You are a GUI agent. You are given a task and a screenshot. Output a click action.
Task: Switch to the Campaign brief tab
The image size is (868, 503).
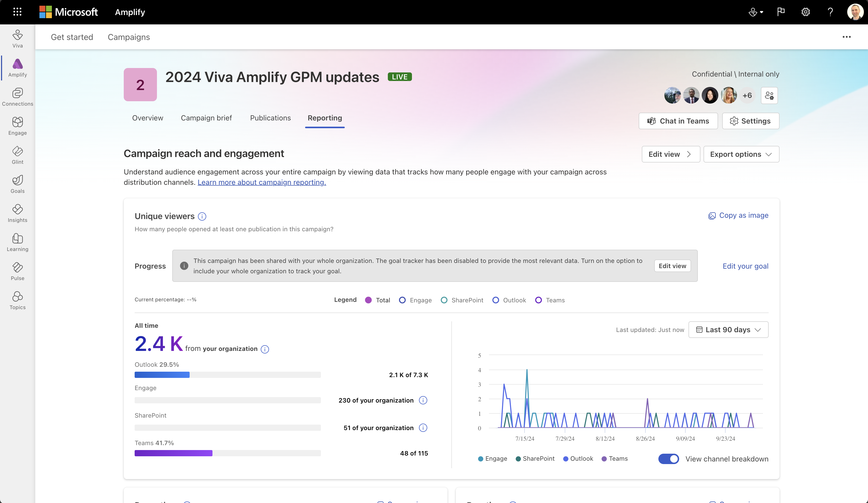point(206,118)
